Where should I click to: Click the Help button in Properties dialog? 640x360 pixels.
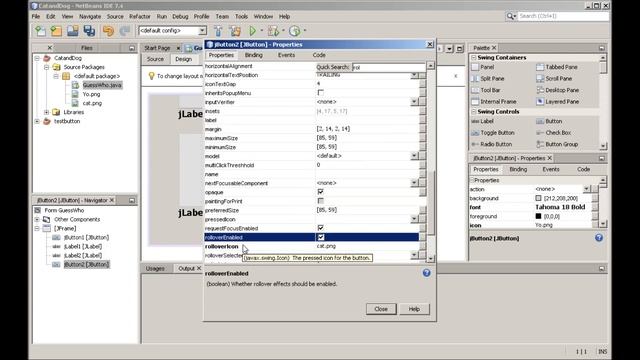(x=414, y=309)
